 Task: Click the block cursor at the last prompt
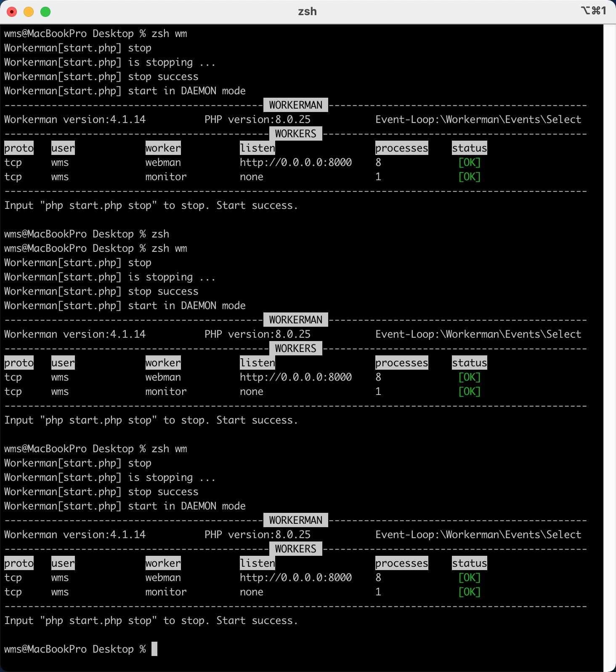click(x=154, y=649)
